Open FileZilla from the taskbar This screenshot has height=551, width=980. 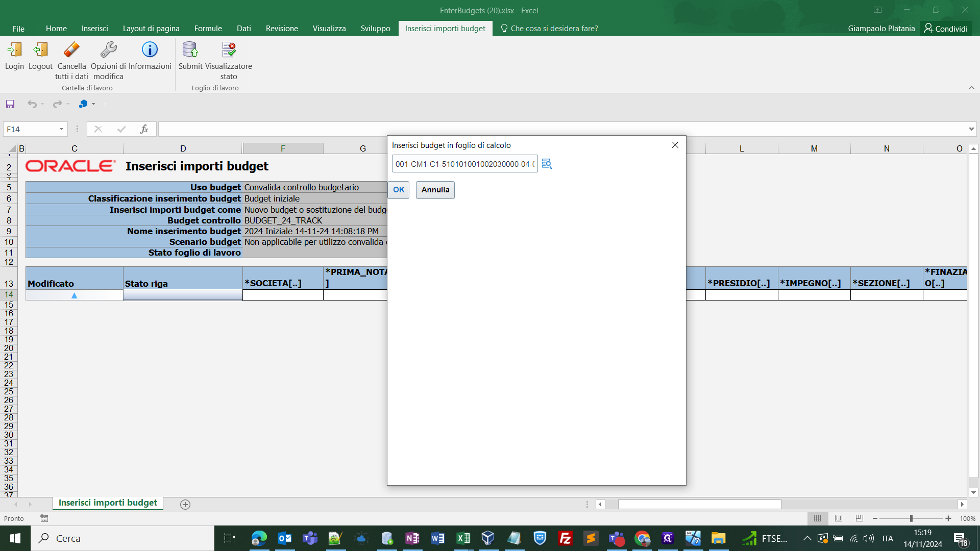click(x=565, y=538)
